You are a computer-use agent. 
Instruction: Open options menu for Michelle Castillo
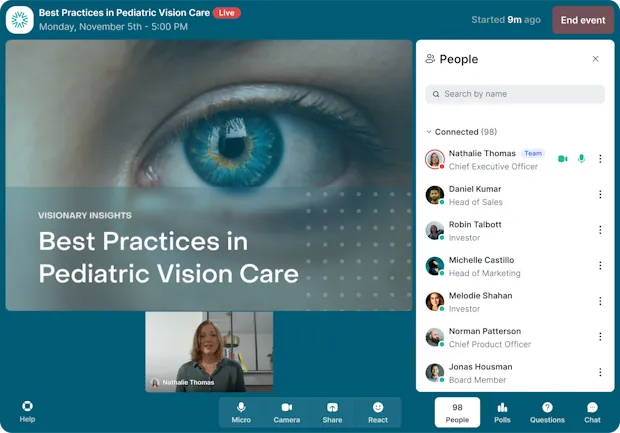(x=600, y=265)
